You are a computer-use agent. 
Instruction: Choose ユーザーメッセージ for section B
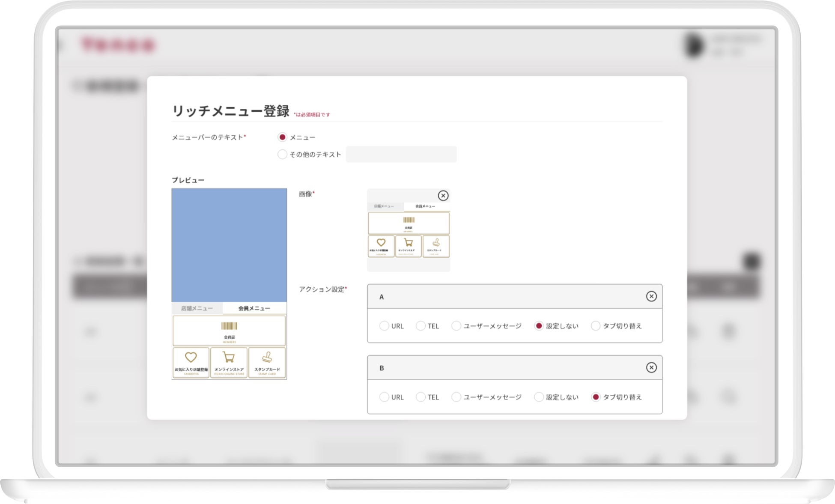[x=456, y=397]
